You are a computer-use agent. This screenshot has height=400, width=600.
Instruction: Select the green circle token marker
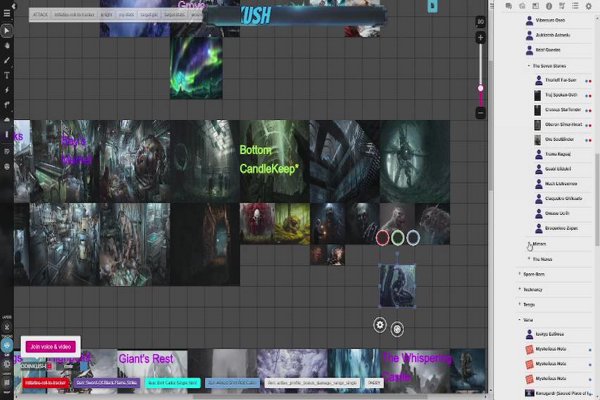[398, 238]
